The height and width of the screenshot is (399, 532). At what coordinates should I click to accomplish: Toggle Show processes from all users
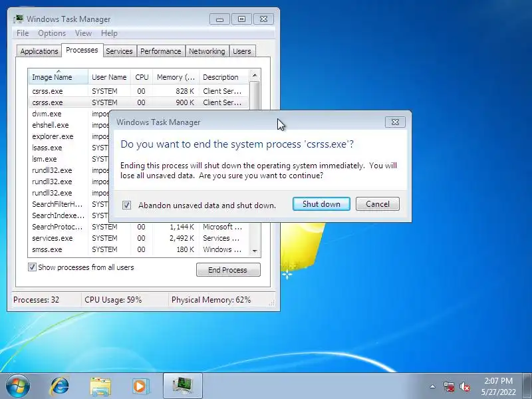(32, 267)
